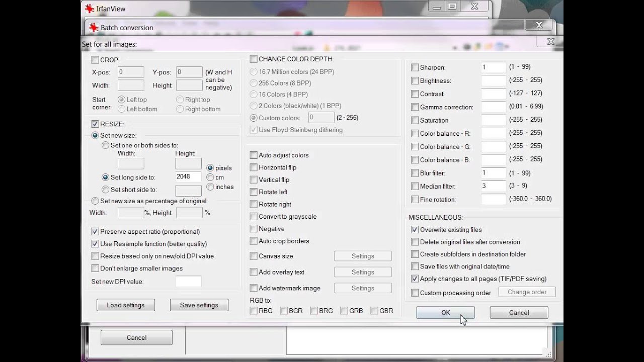The width and height of the screenshot is (644, 362).
Task: Enable Canvas size checkbox
Action: pos(254,256)
